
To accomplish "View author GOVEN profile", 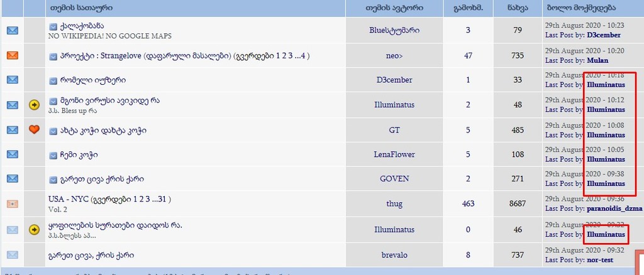I will click(394, 179).
